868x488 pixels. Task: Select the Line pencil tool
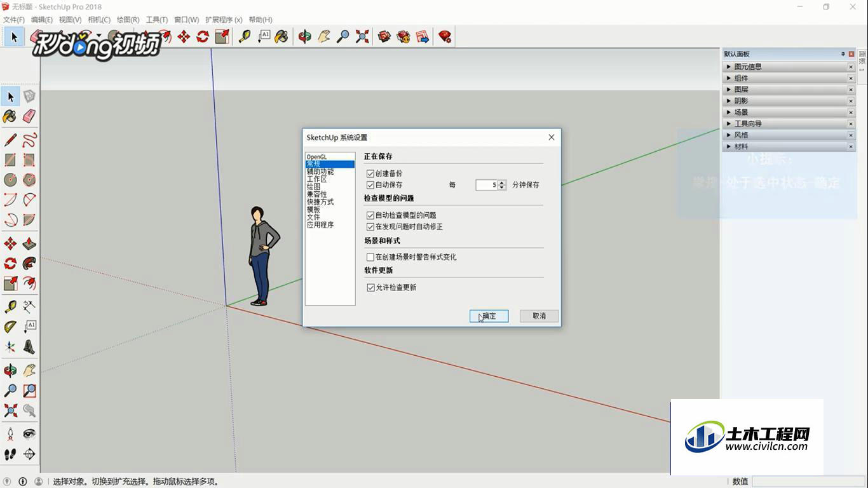coord(10,140)
